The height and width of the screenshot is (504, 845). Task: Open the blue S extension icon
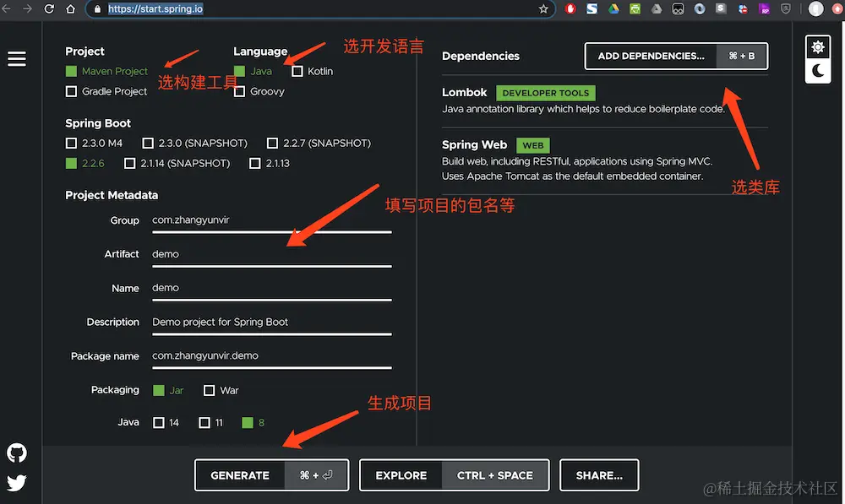(591, 8)
